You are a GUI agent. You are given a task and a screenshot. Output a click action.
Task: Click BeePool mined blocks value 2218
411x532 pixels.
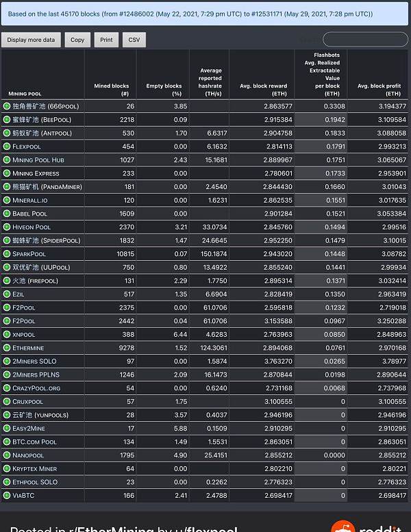pos(127,119)
